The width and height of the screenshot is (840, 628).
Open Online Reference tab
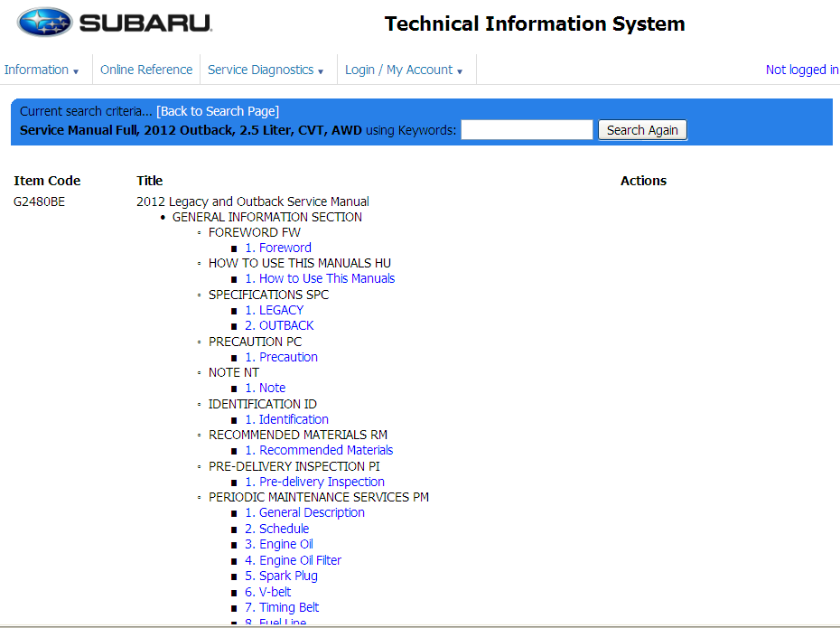pos(146,70)
